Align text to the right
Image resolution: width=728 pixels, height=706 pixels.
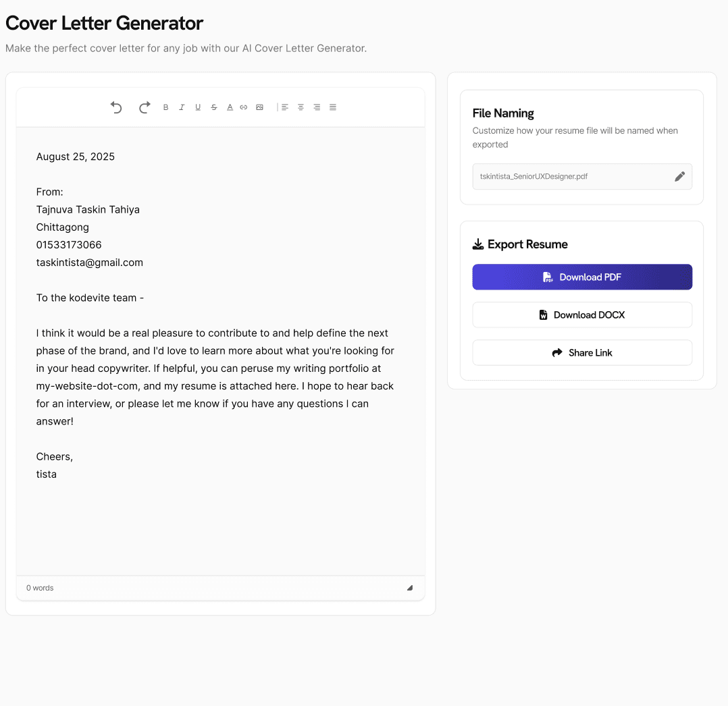pos(317,107)
